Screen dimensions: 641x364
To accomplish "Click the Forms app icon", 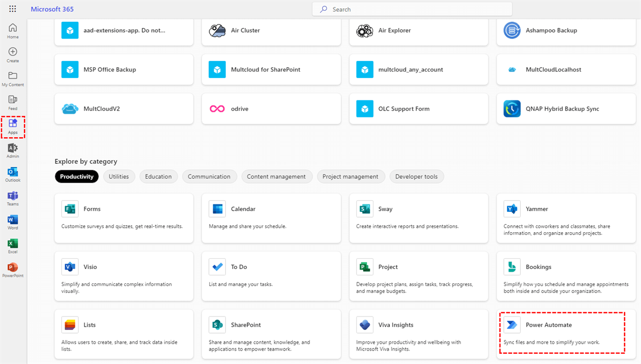I will click(x=70, y=209).
